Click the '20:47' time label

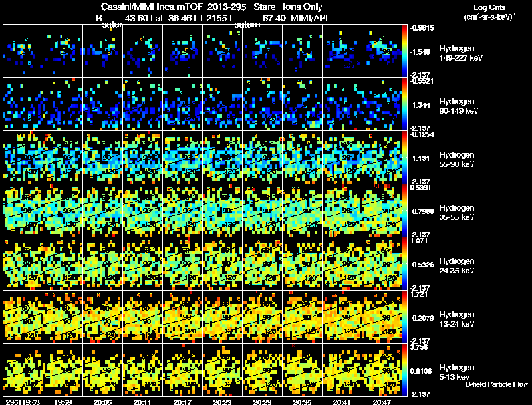coord(382,402)
